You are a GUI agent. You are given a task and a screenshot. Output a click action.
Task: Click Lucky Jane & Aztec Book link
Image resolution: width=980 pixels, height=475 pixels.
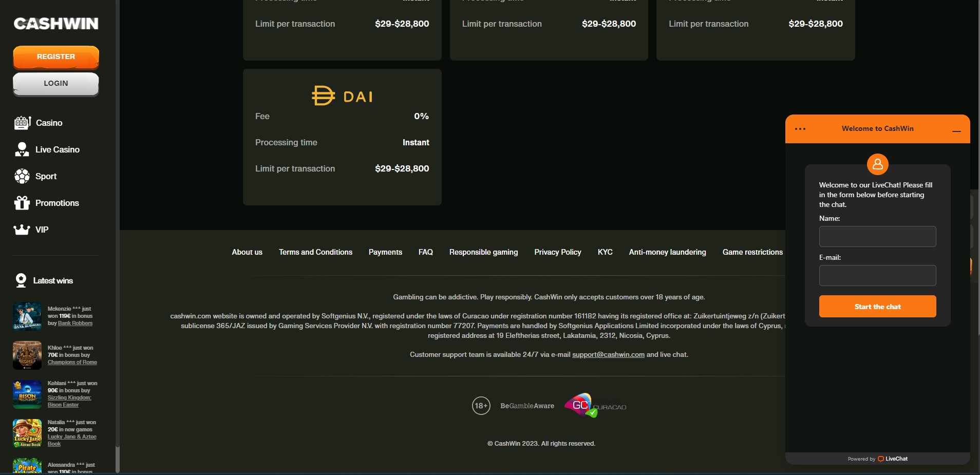click(72, 440)
